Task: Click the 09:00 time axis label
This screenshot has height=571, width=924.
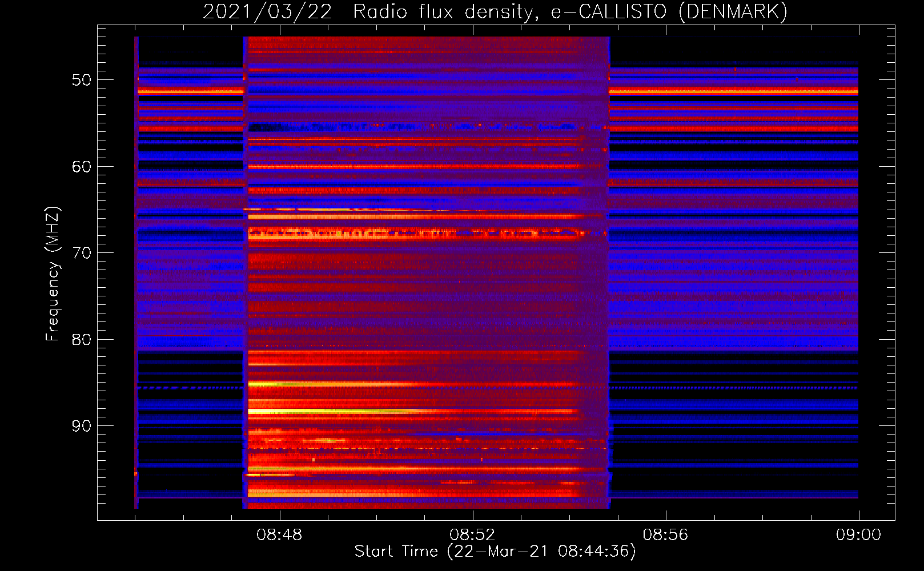Action: 858,535
